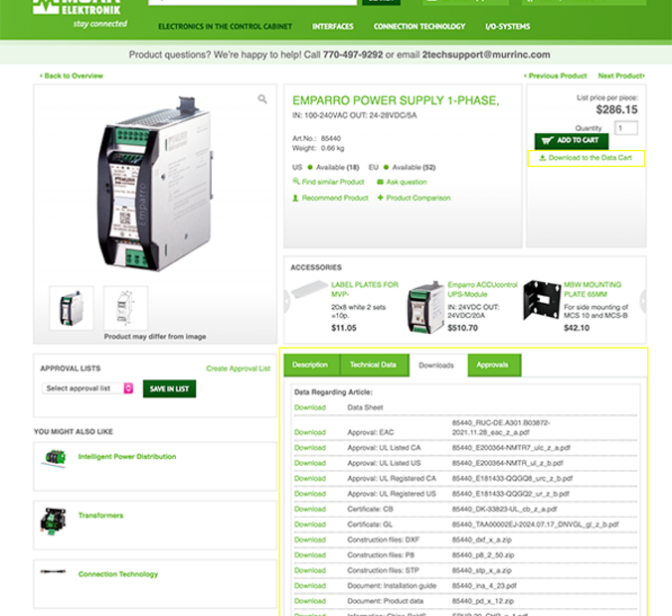This screenshot has height=616, width=672.
Task: Open Label Plates for MVP accessory
Action: (365, 289)
